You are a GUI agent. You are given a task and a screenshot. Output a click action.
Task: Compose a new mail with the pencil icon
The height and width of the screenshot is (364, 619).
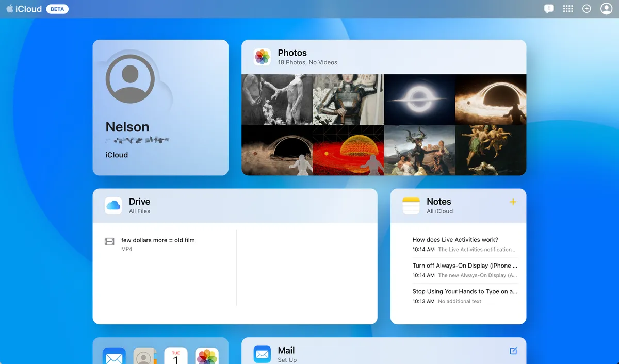pos(513,351)
